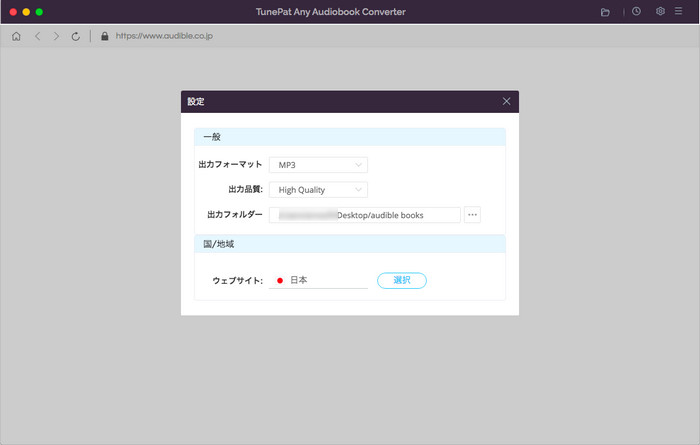This screenshot has width=700, height=445.
Task: Navigate back with the left arrow
Action: point(38,36)
